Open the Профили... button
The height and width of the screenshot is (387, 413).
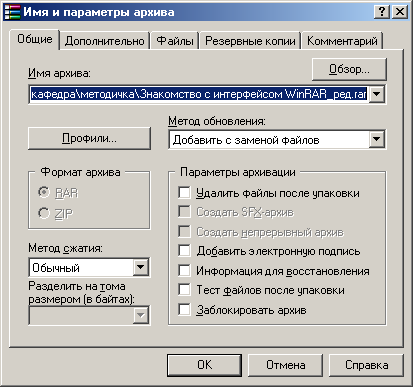coord(89,138)
